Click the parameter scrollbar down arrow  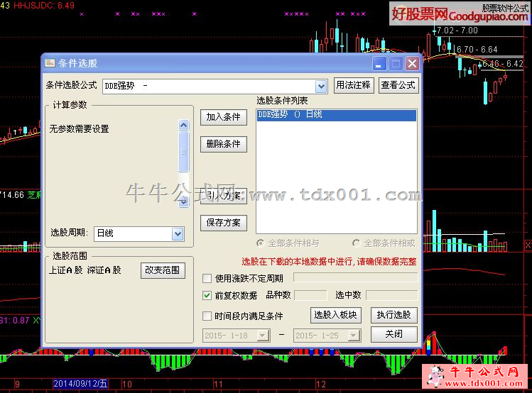[x=183, y=202]
